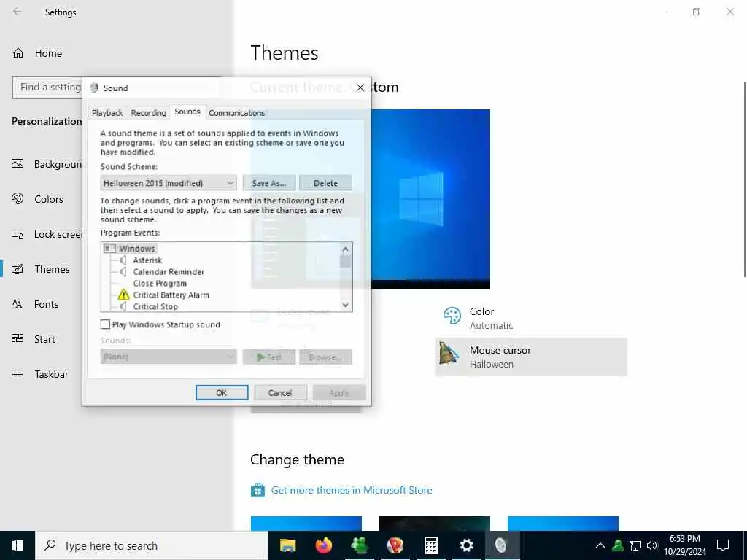Click the Critical Stop speaker icon
The image size is (747, 560).
(x=123, y=307)
